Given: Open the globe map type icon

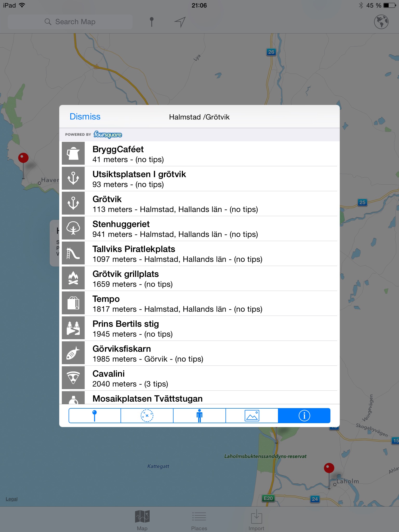Looking at the screenshot, I should pyautogui.click(x=381, y=22).
